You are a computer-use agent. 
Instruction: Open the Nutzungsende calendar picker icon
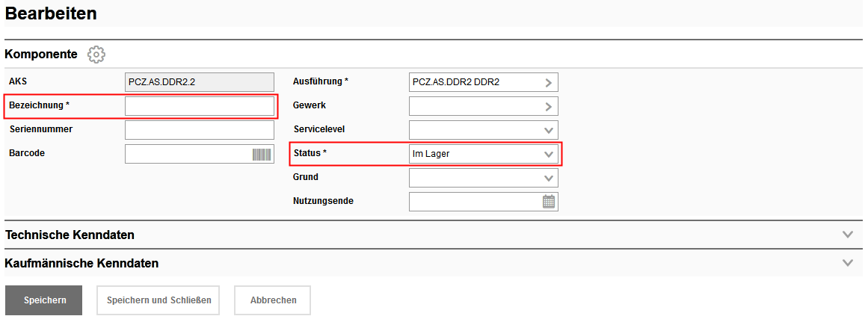click(549, 202)
